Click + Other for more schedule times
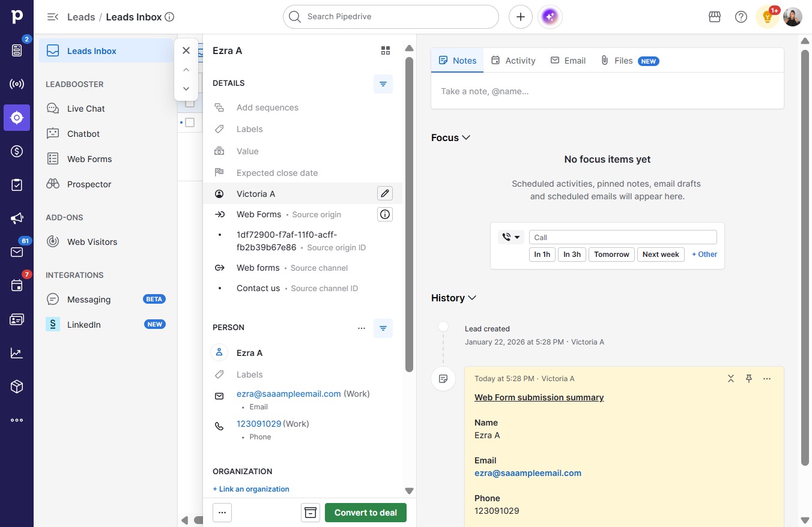This screenshot has height=527, width=812. click(704, 254)
